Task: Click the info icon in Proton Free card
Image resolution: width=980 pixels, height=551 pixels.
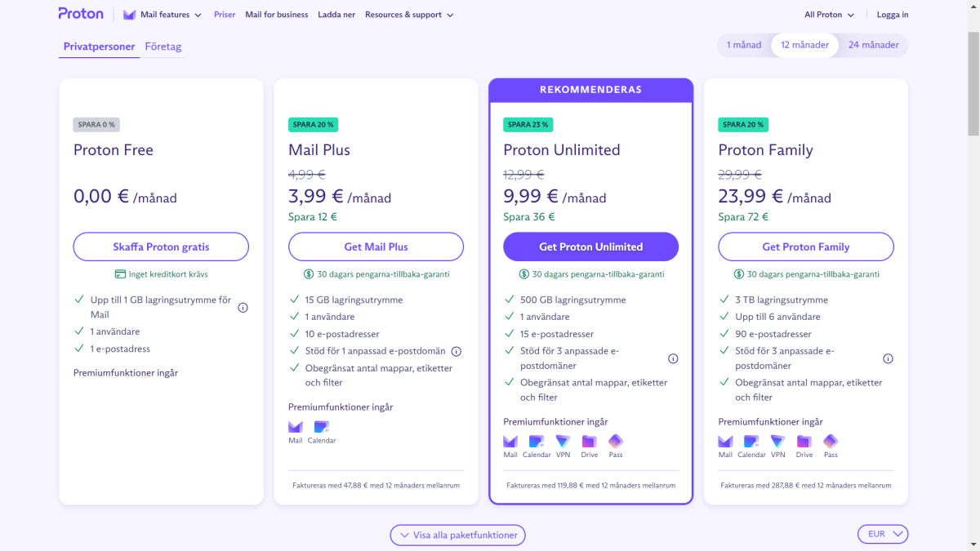Action: [243, 308]
